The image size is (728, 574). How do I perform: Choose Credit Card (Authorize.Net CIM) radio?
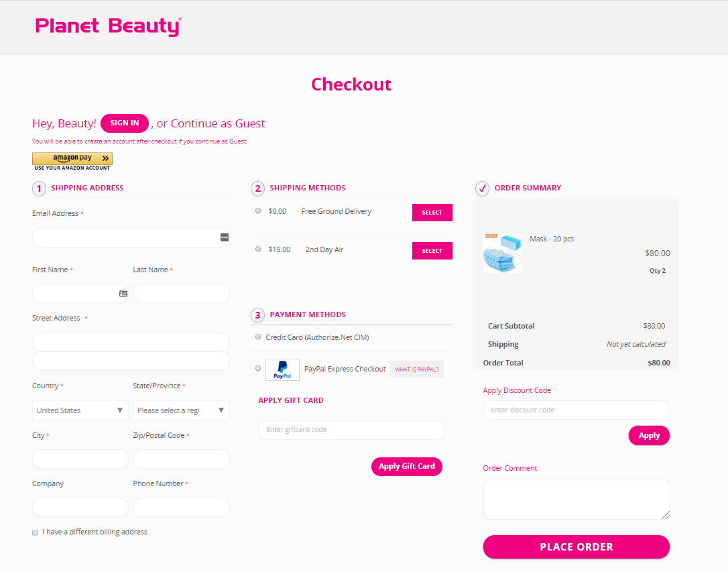click(258, 337)
